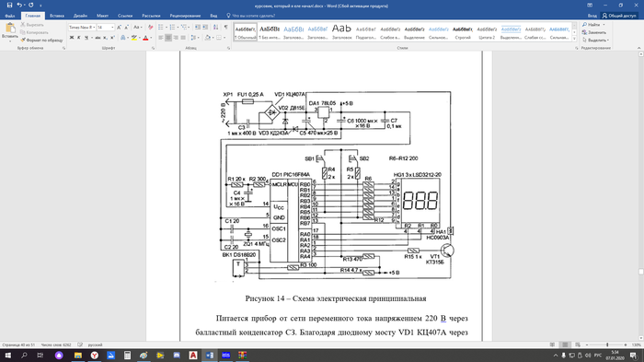Switch to the Макет tab
This screenshot has height=362, width=644.
tap(102, 16)
